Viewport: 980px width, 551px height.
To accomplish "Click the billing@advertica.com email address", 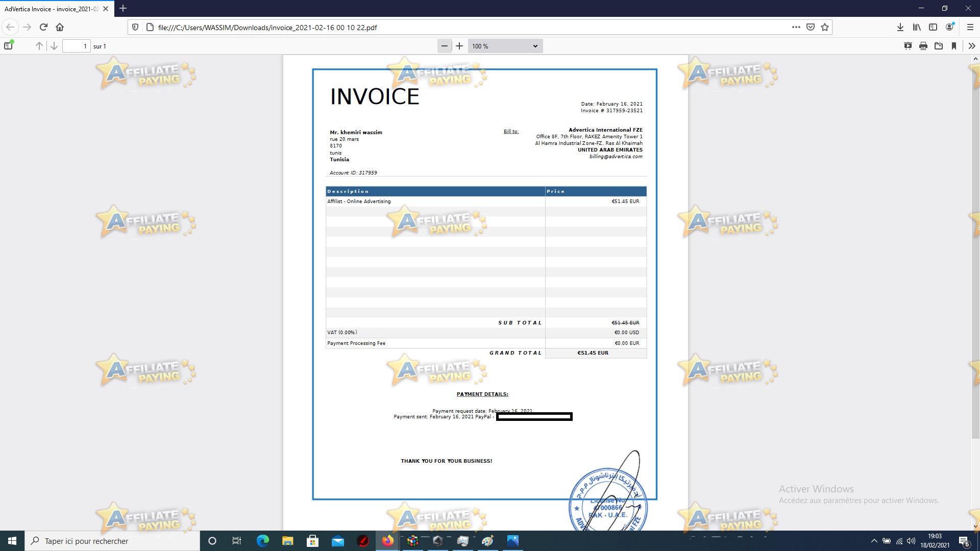I will click(616, 157).
